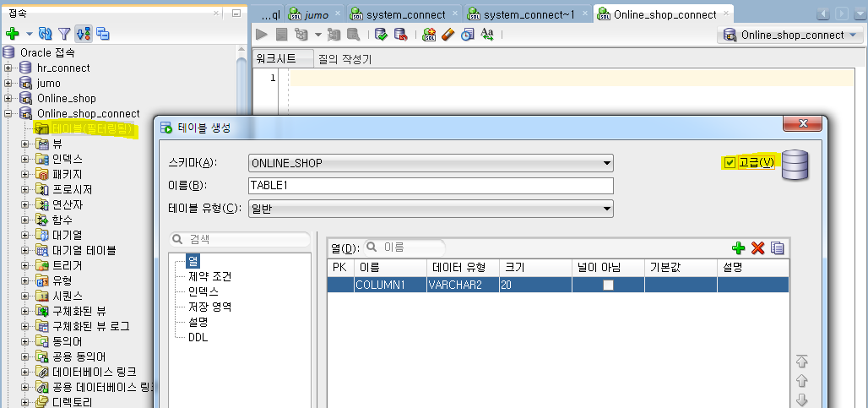This screenshot has width=868, height=408.
Task: Open an unshared SQL worksheet icon
Action: pos(429,35)
